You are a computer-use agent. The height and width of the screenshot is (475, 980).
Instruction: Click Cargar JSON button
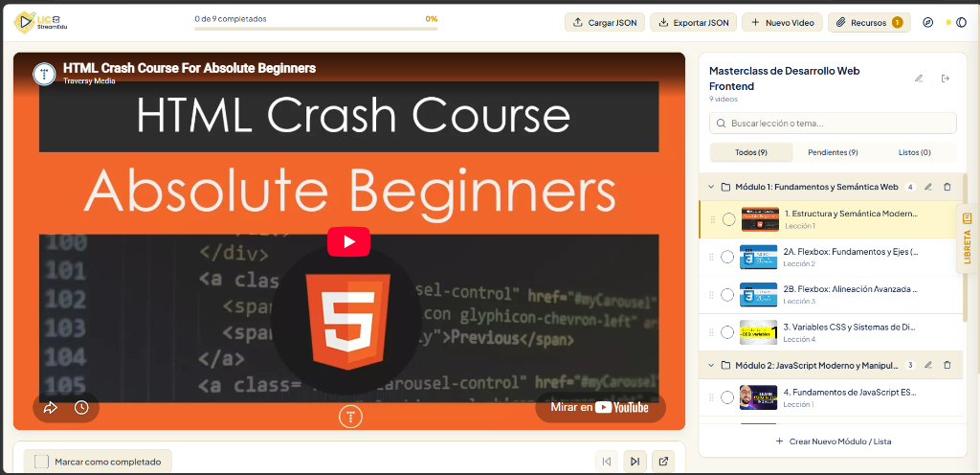605,22
